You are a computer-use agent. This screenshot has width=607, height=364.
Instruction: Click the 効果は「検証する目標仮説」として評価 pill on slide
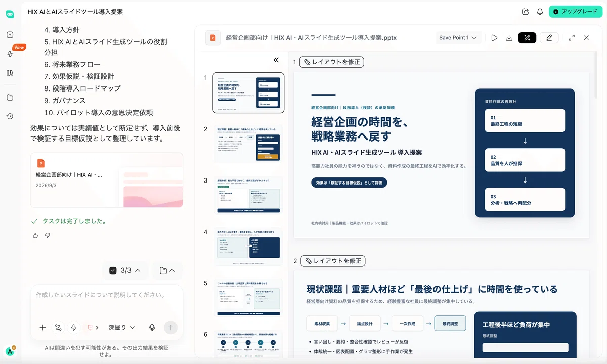tap(349, 183)
